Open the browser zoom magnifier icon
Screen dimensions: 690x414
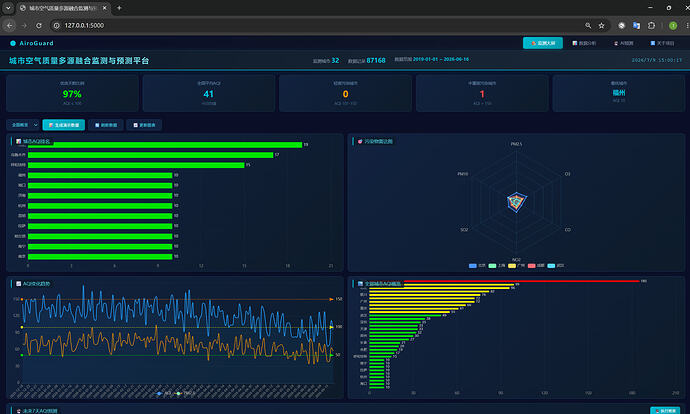[588, 26]
